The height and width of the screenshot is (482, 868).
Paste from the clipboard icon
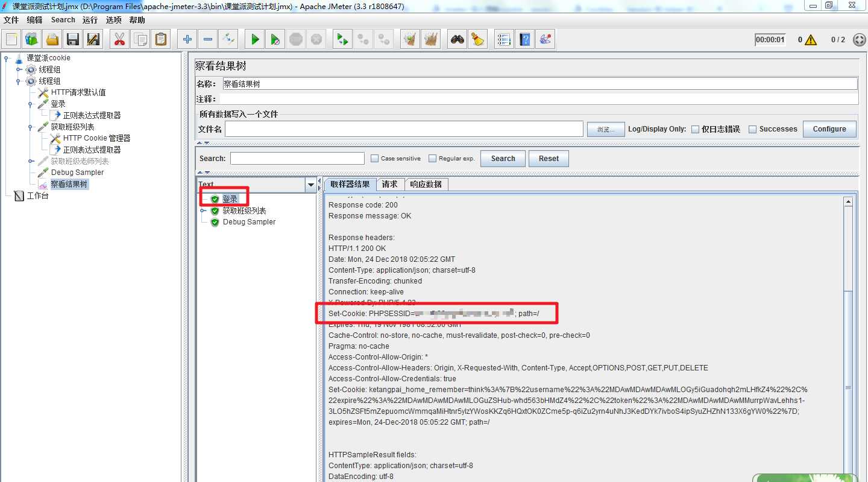point(161,39)
